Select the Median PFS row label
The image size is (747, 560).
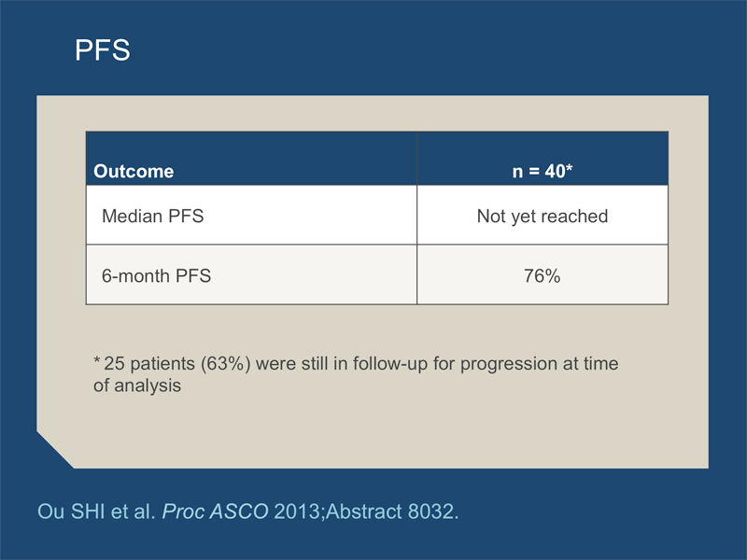pos(152,216)
